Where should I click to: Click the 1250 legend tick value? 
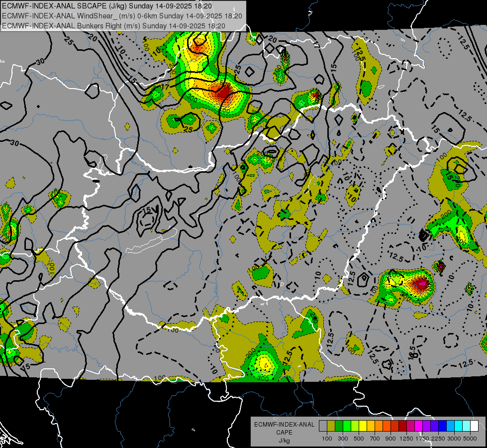pos(406,439)
